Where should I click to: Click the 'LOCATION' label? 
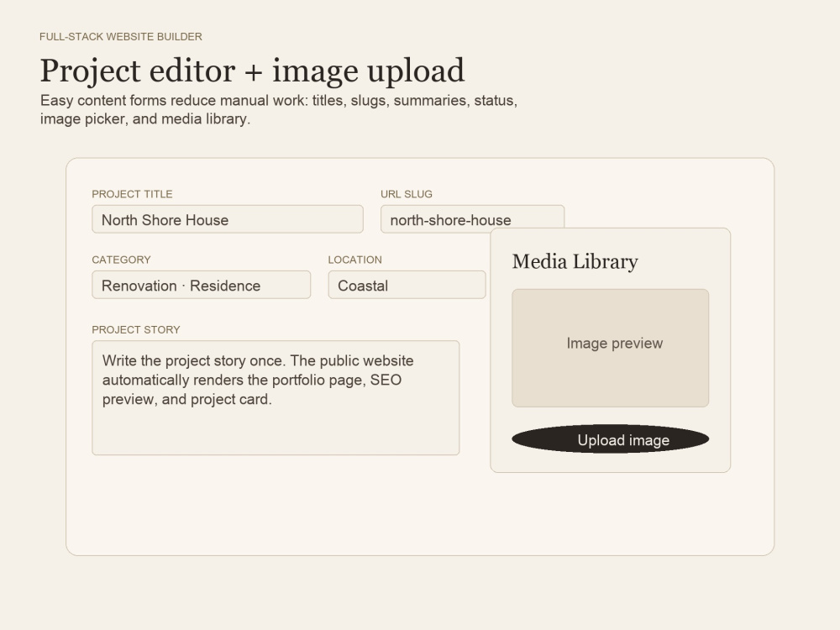pyautogui.click(x=354, y=260)
